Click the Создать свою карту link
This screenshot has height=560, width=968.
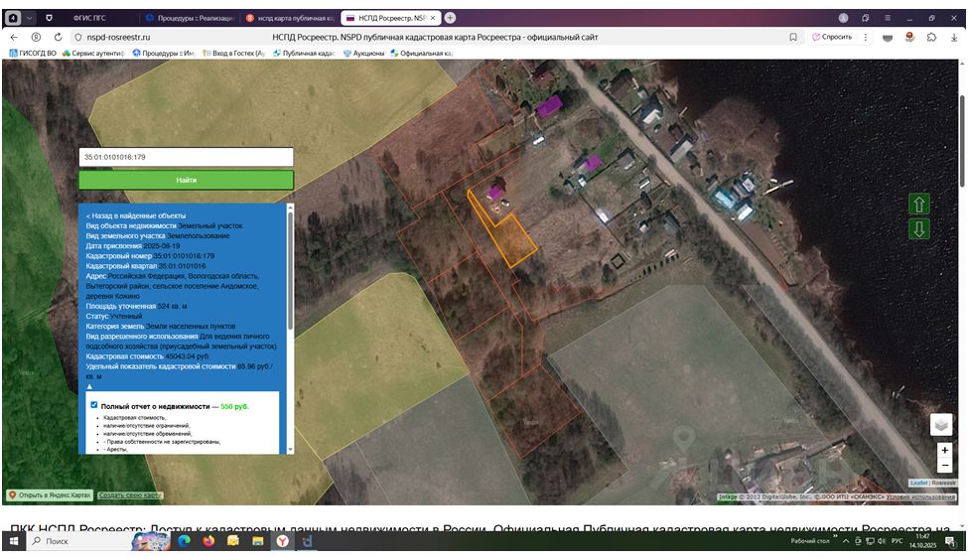point(130,495)
